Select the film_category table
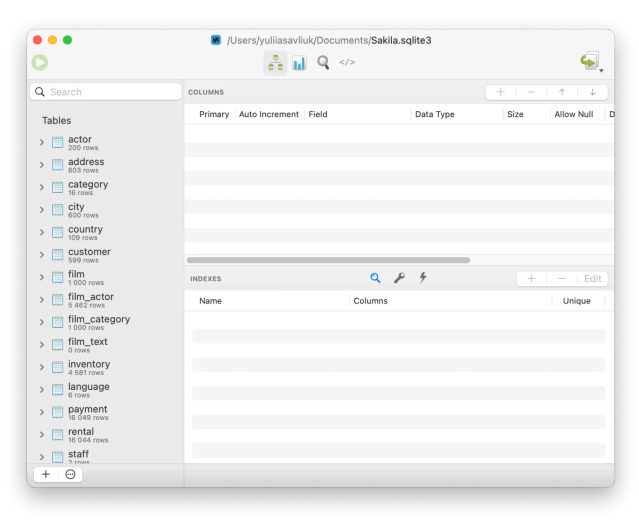This screenshot has width=639, height=526. tap(106, 322)
